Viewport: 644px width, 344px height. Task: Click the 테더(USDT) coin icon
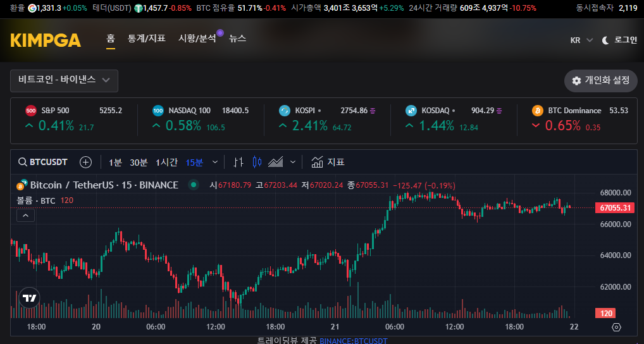pyautogui.click(x=139, y=8)
